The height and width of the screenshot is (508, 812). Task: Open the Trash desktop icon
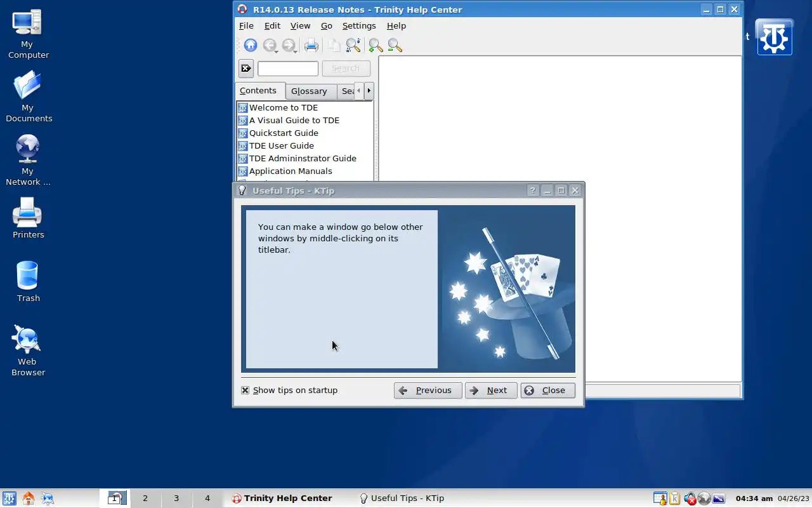(28, 281)
